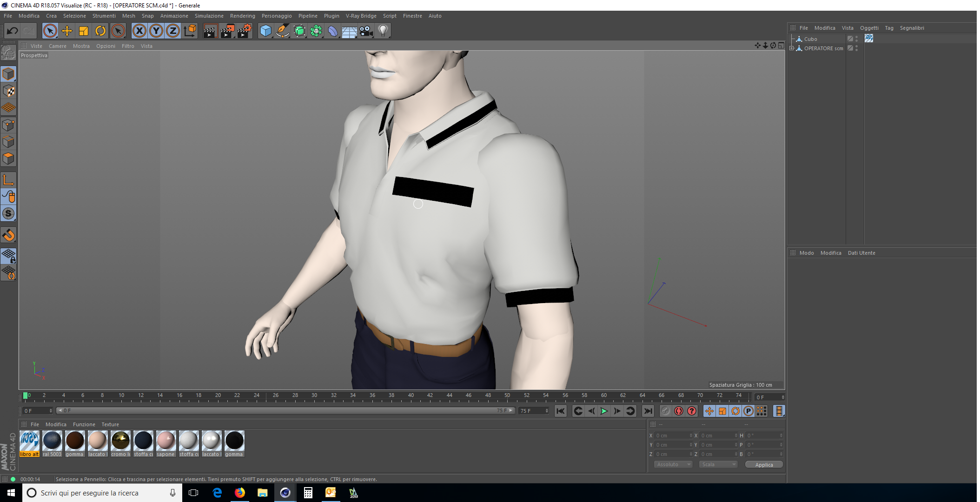Image resolution: width=980 pixels, height=502 pixels.
Task: Toggle the Z axis lock
Action: click(173, 31)
